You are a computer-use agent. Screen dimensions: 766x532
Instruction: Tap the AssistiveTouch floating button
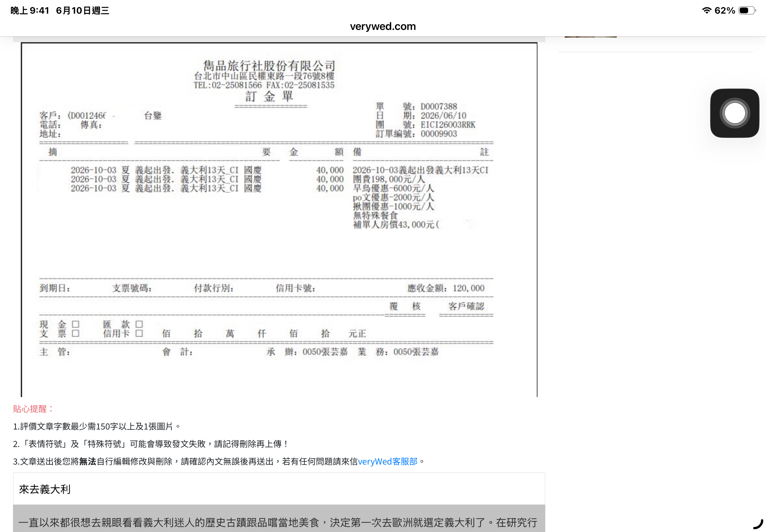[x=734, y=113]
